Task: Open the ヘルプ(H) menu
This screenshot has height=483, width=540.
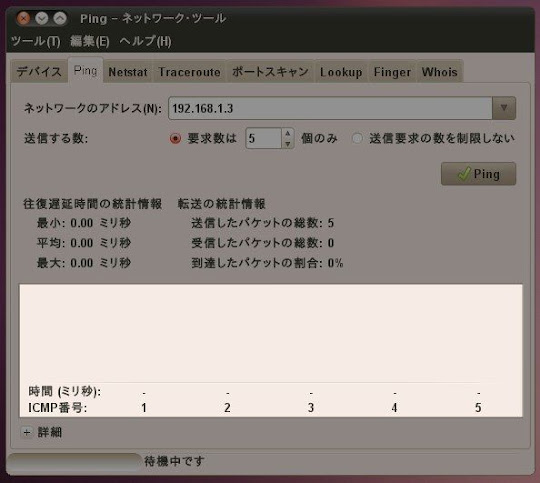Action: (145, 41)
